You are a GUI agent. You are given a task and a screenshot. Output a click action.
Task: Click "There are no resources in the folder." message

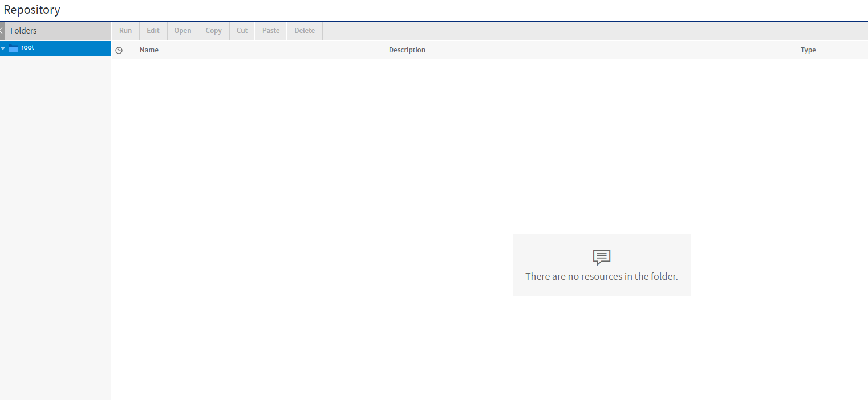pyautogui.click(x=602, y=276)
